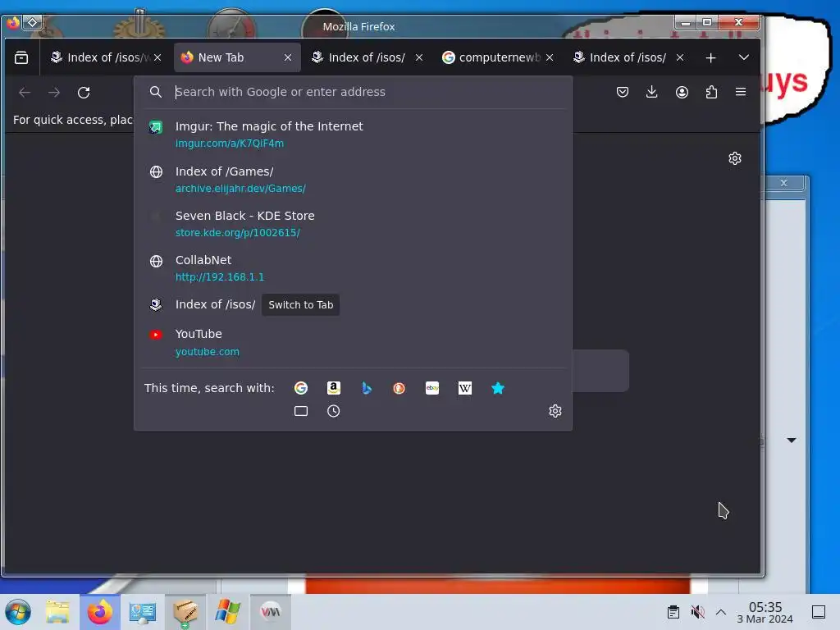Search this time with Wikipedia
Viewport: 840px width, 630px height.
(x=465, y=388)
